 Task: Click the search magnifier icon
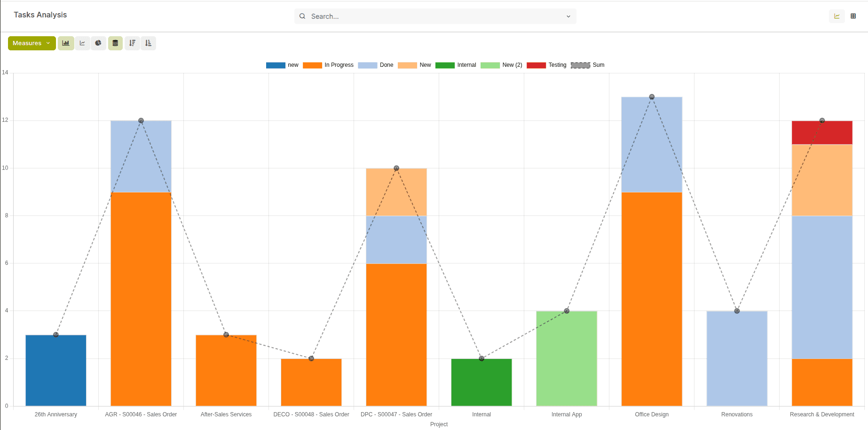tap(302, 16)
